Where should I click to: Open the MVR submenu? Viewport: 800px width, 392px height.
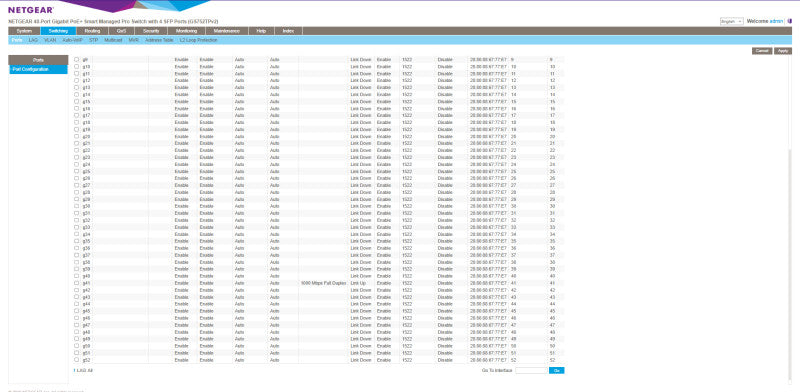pyautogui.click(x=134, y=40)
